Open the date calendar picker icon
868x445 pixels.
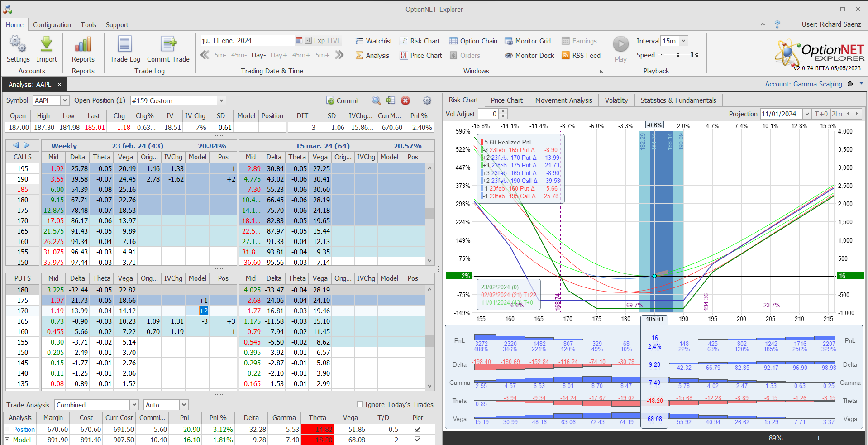tap(299, 41)
